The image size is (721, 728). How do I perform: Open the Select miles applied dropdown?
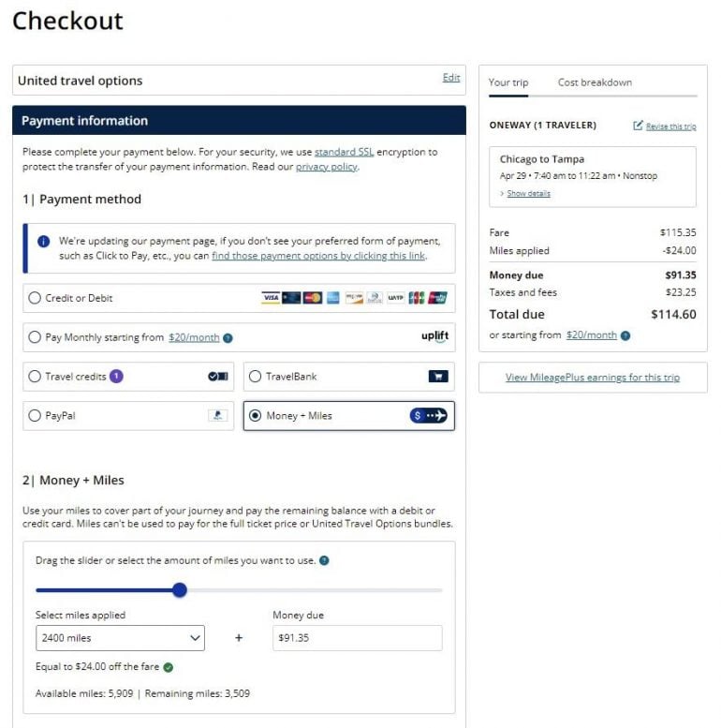120,638
